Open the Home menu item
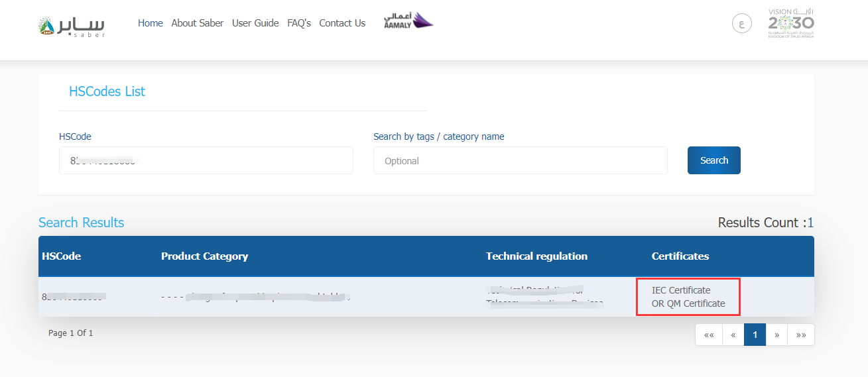 pos(150,23)
